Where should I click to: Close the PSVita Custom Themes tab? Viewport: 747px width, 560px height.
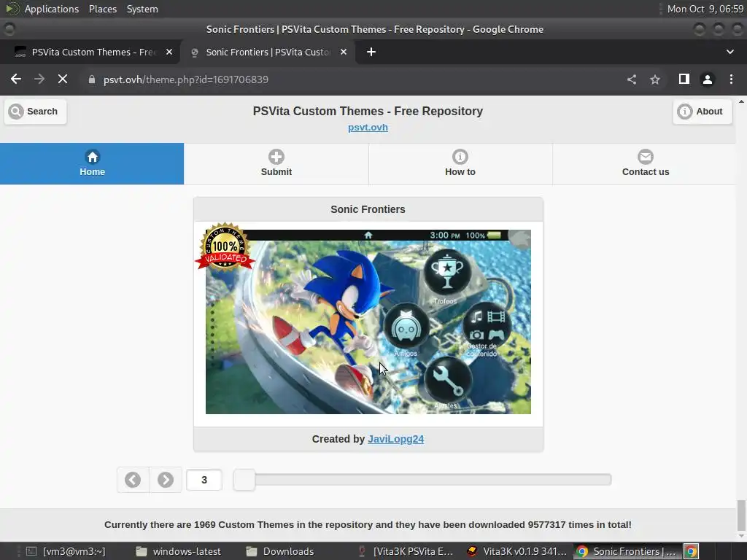pos(169,52)
